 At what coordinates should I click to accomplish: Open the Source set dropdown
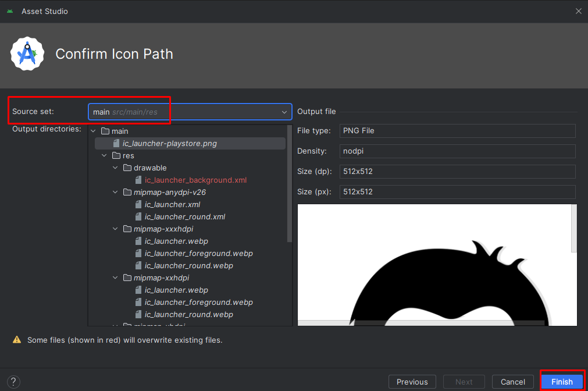pos(190,112)
